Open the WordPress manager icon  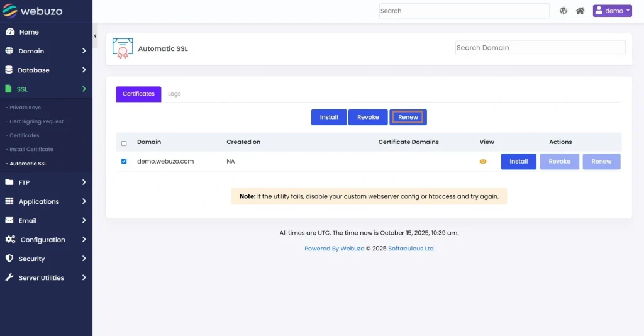click(563, 11)
